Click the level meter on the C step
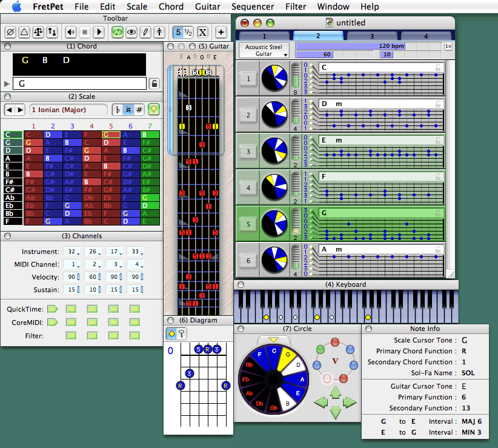 [296, 76]
